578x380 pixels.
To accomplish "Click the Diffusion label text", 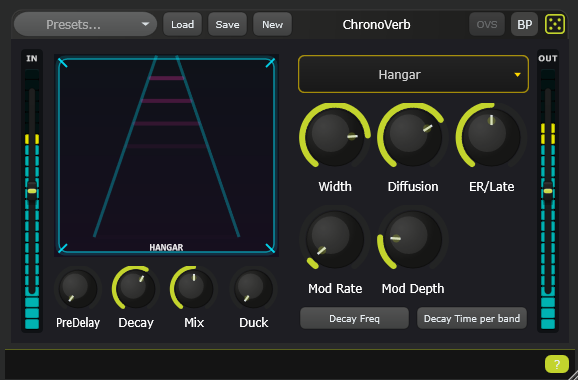I will click(413, 186).
